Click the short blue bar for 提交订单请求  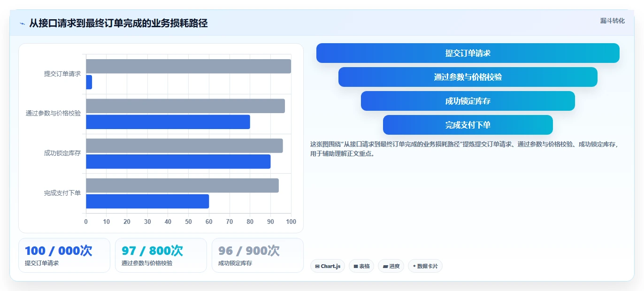click(89, 82)
